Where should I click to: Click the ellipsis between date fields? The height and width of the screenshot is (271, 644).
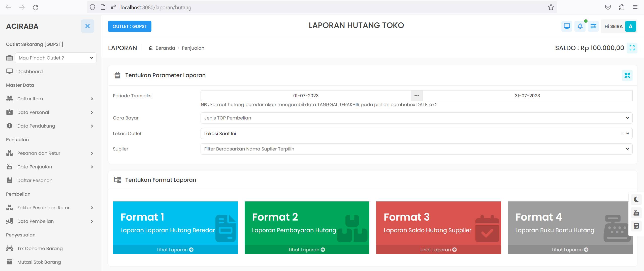pyautogui.click(x=417, y=96)
